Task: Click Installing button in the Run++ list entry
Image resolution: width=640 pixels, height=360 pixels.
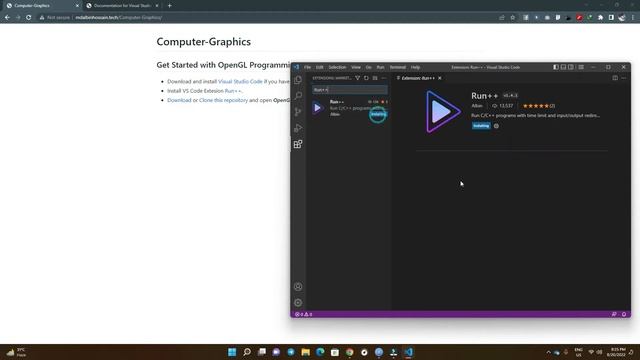Action: 378,114
